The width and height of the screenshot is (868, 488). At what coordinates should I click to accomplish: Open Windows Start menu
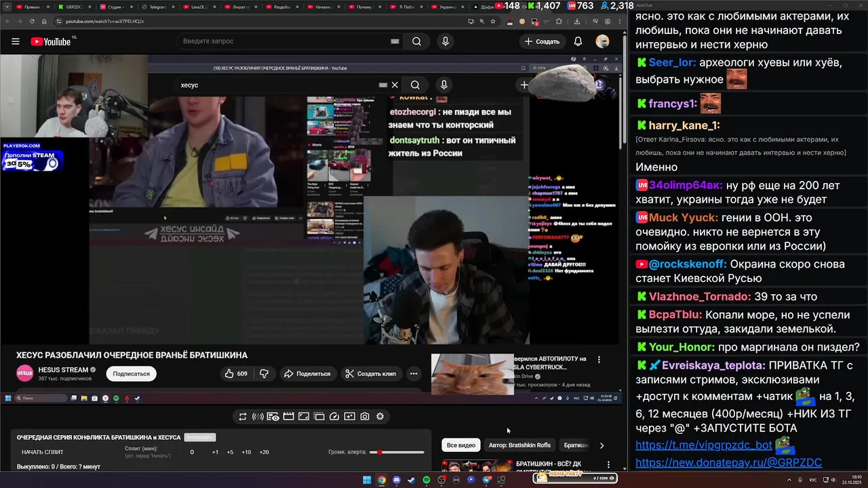[x=367, y=480]
